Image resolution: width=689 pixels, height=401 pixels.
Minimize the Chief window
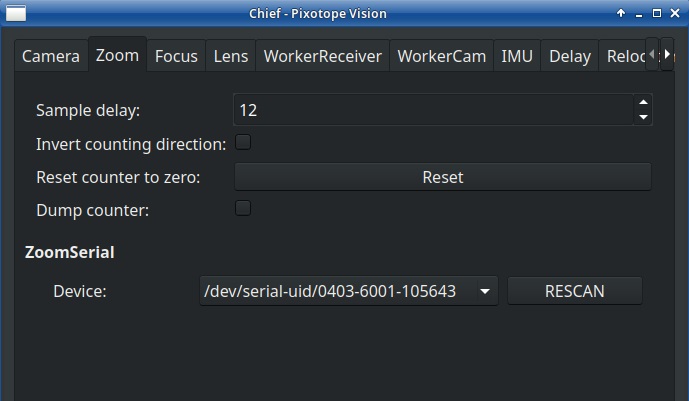(639, 13)
